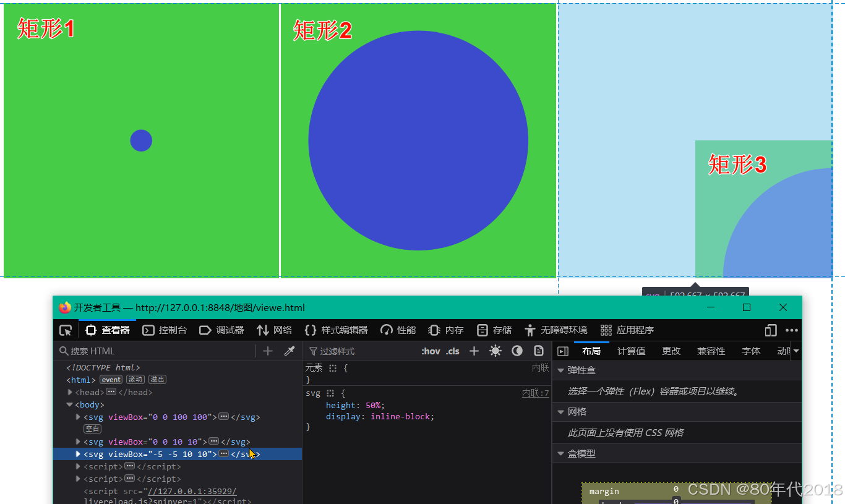Select the 更改 changes tab
845x504 pixels.
pyautogui.click(x=671, y=351)
